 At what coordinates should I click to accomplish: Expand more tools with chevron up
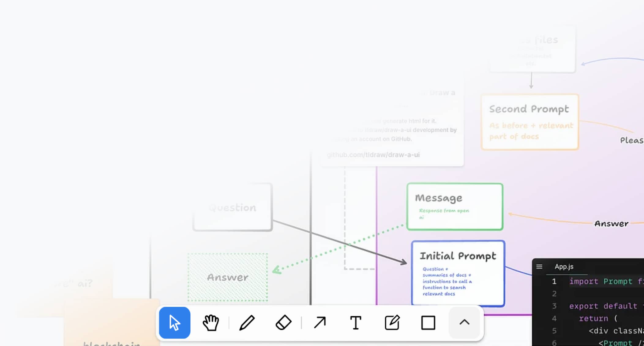464,323
